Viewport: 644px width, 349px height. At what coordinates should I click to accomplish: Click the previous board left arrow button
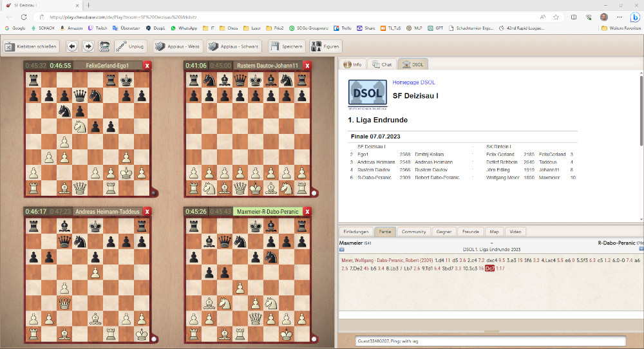(x=71, y=46)
